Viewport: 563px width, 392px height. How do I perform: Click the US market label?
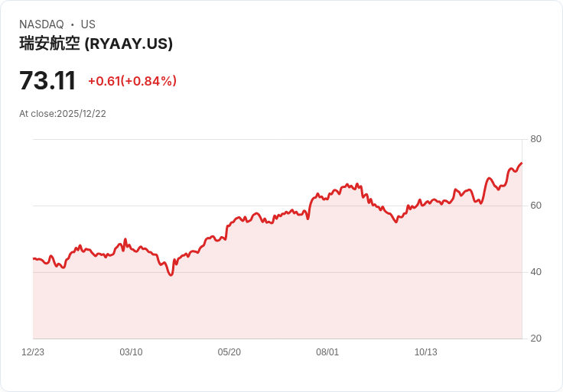[88, 24]
